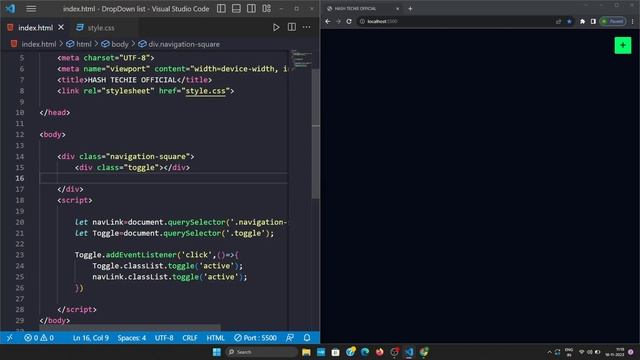Show hidden system tray icons
This screenshot has width=640, height=360.
(x=549, y=352)
